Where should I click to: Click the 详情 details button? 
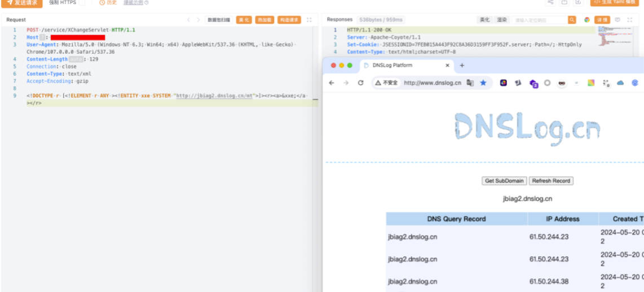click(x=602, y=20)
